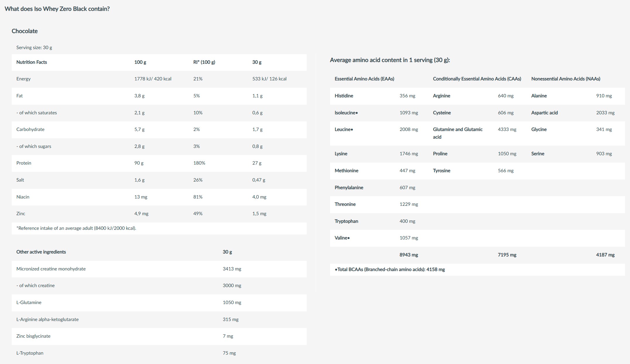Select 'Conditionally Essential Amino Acids (CAAs)' header

[x=477, y=79]
